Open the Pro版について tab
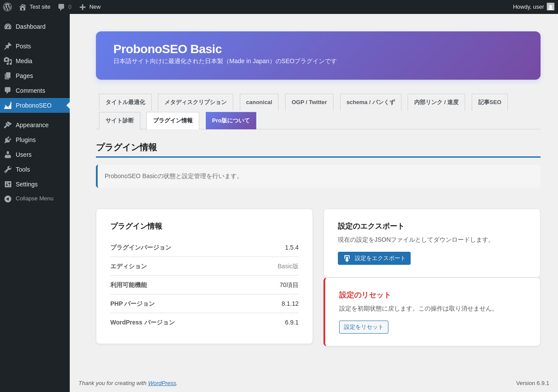 (x=231, y=121)
